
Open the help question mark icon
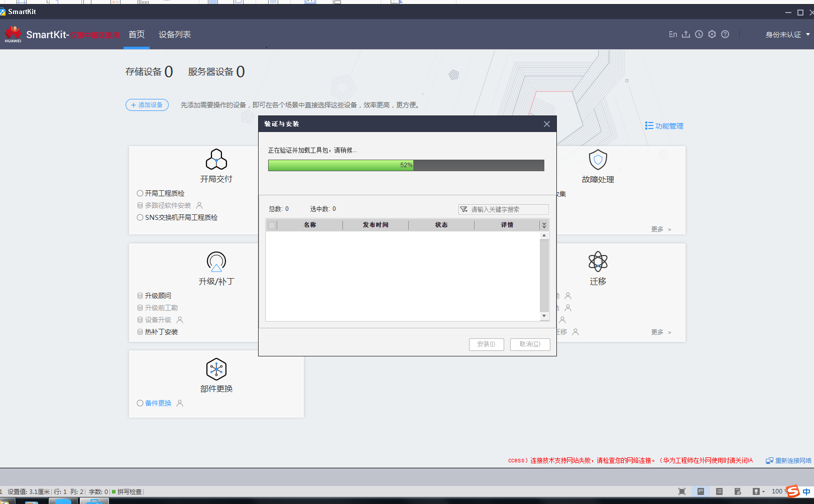(x=725, y=34)
